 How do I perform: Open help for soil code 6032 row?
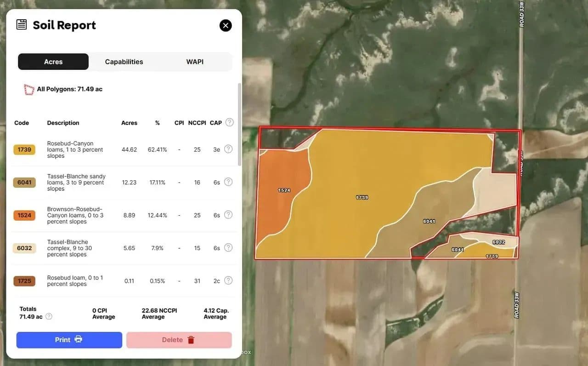228,248
